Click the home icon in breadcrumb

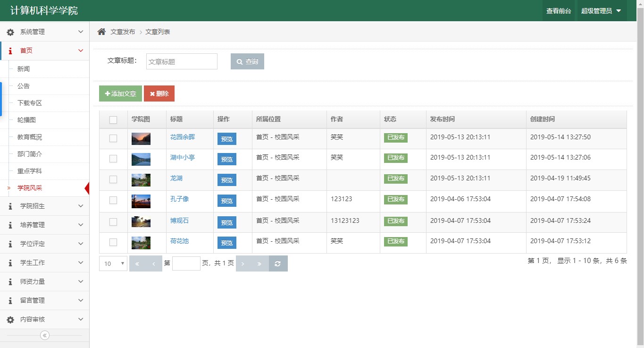[101, 32]
